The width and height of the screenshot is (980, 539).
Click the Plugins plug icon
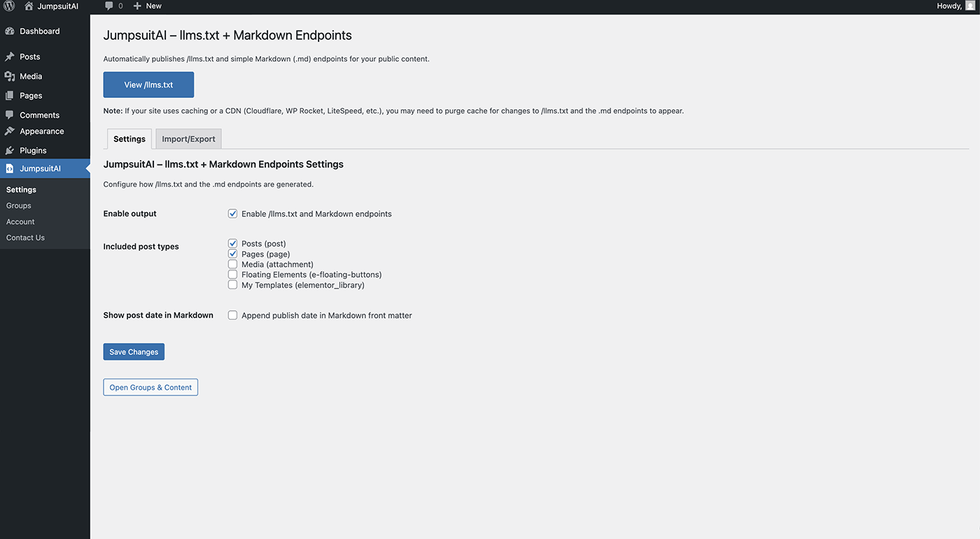10,150
